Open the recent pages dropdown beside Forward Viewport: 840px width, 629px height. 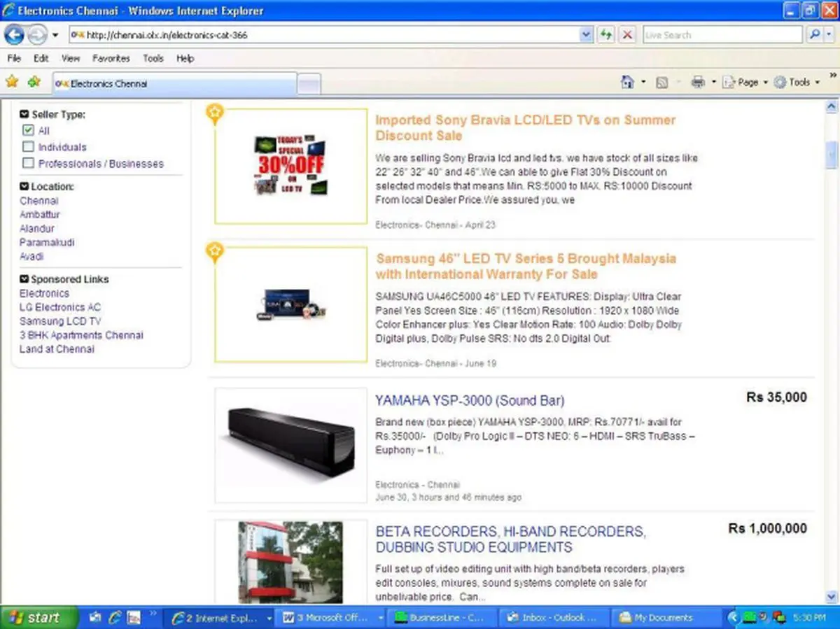tap(55, 35)
